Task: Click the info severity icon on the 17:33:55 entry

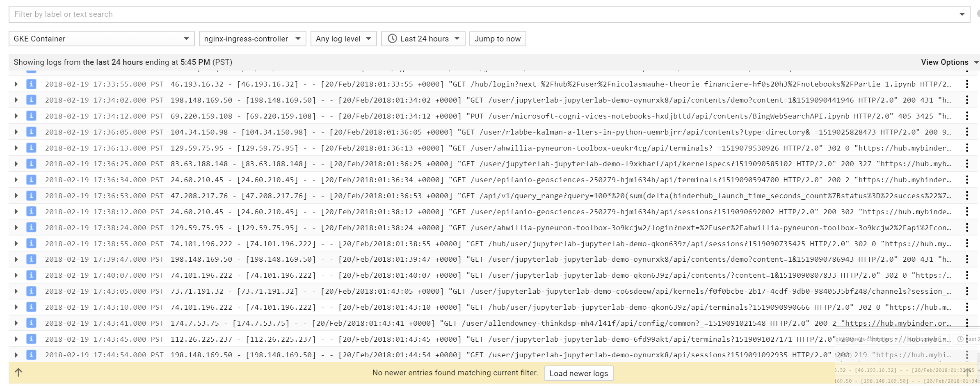Action: tap(31, 84)
